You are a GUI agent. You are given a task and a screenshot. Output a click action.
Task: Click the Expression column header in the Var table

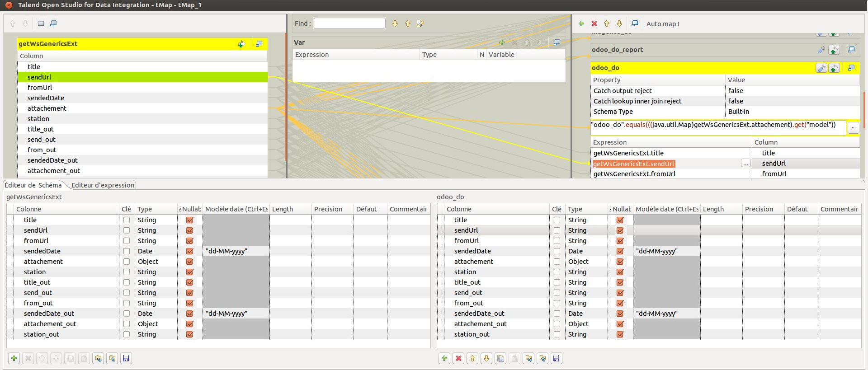tap(356, 55)
